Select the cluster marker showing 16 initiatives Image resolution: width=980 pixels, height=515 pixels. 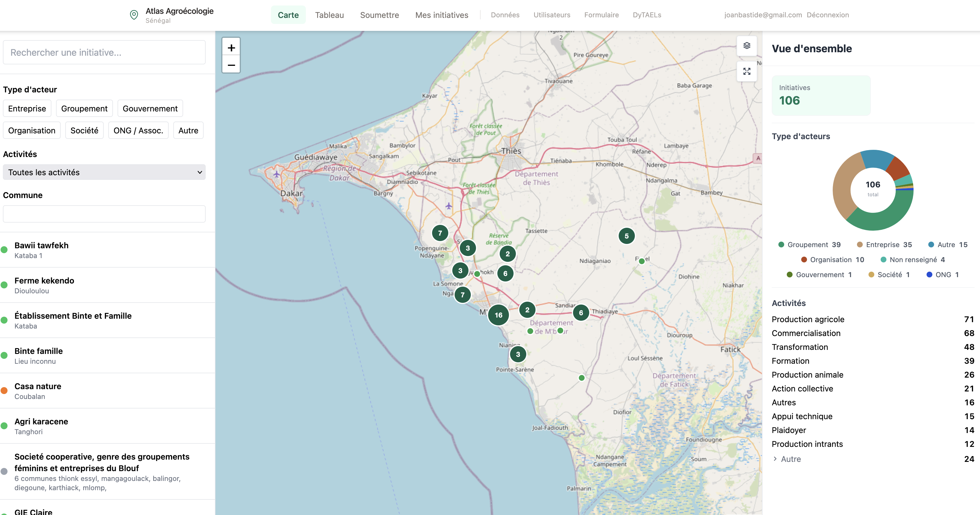click(x=498, y=315)
